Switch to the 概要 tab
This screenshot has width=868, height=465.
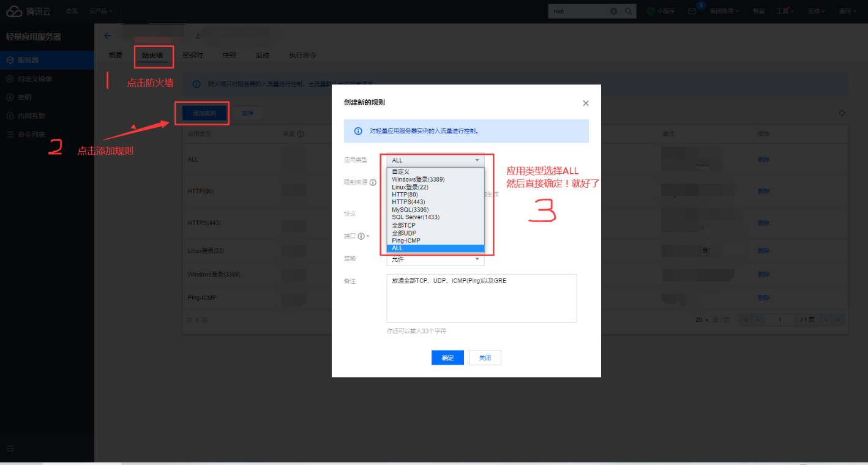(x=116, y=55)
